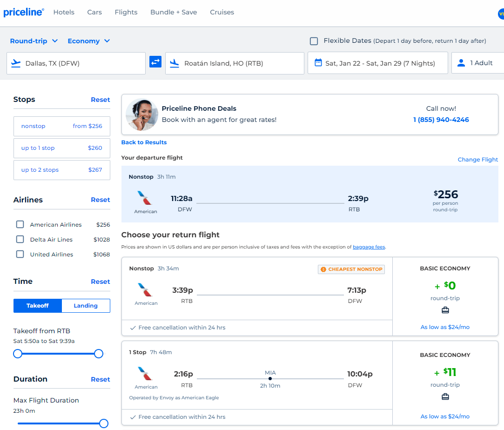Check the United Airlines filter

coord(20,254)
